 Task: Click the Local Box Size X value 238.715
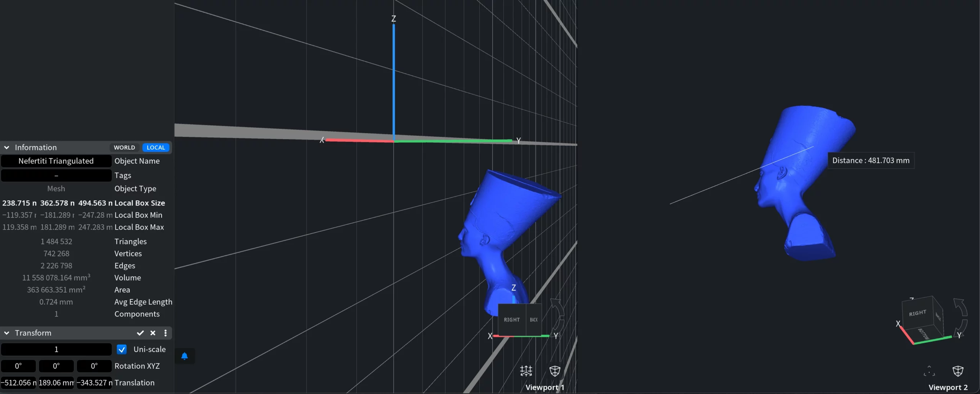click(19, 203)
